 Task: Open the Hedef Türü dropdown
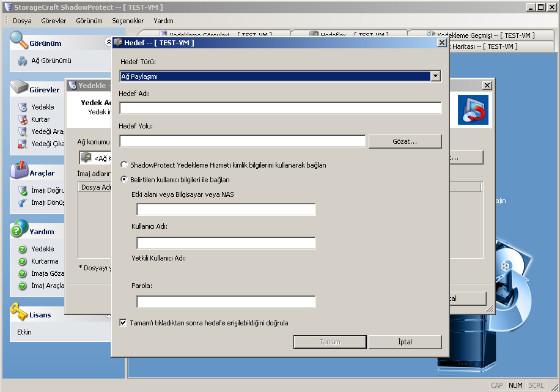[x=435, y=76]
